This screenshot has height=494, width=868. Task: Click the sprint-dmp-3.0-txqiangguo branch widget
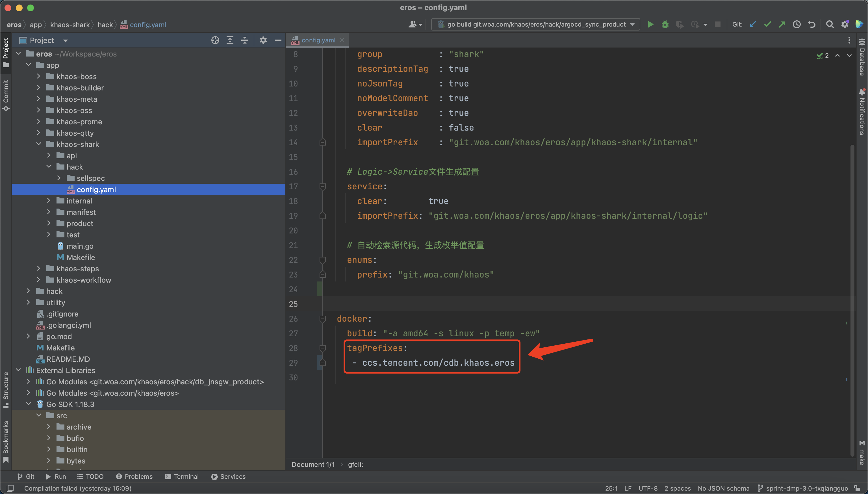click(803, 488)
